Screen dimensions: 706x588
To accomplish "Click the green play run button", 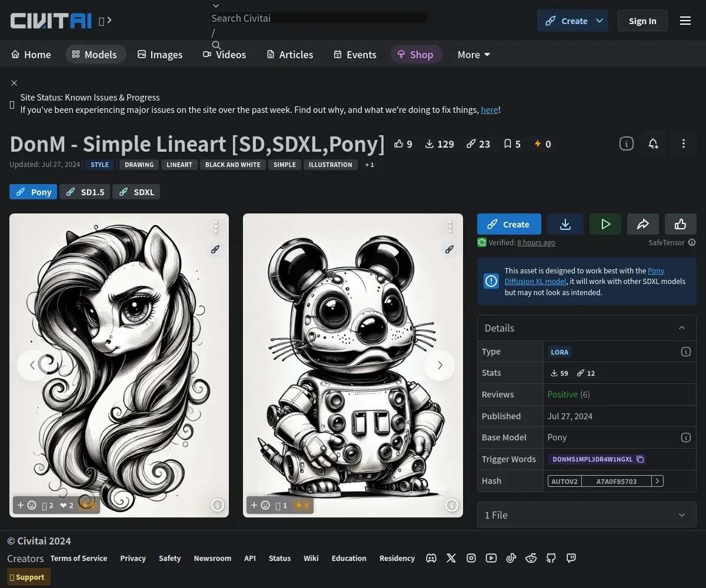I will (x=605, y=224).
